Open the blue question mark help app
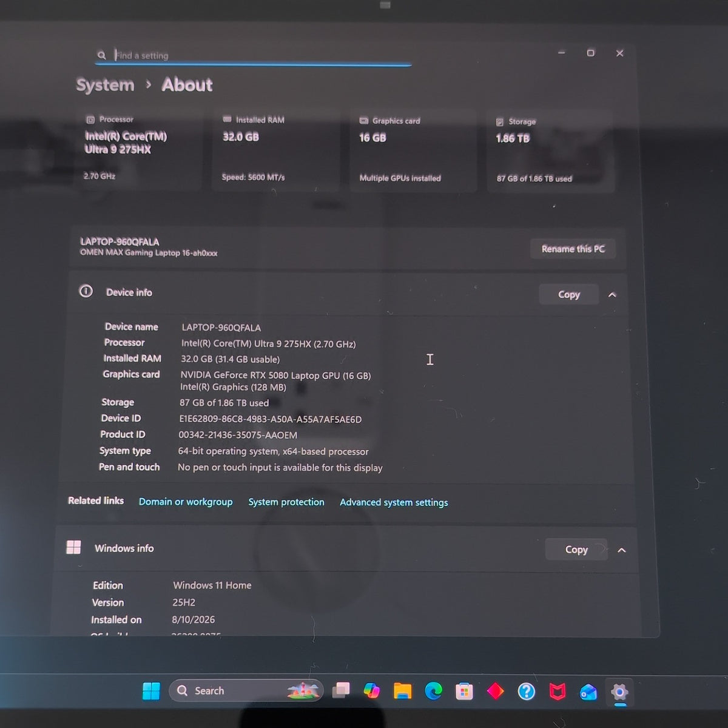The image size is (728, 728). tap(527, 691)
